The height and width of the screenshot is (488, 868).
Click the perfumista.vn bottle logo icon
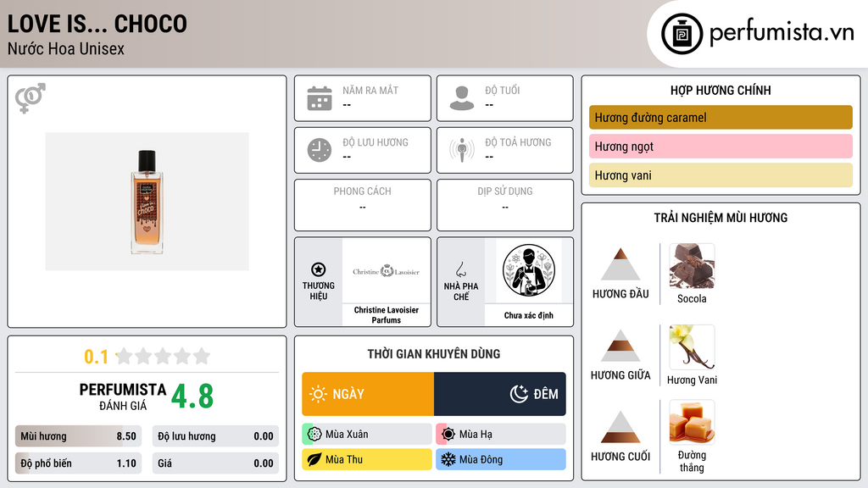(682, 34)
